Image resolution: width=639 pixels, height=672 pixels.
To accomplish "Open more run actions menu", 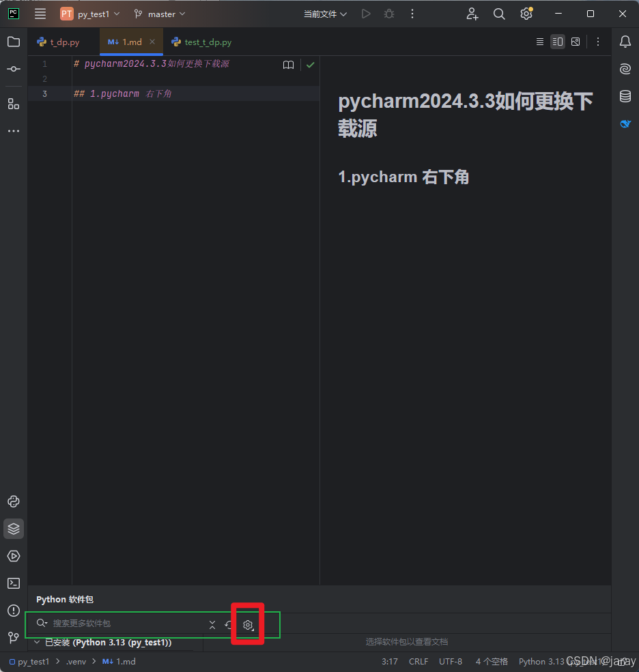I will (x=412, y=14).
